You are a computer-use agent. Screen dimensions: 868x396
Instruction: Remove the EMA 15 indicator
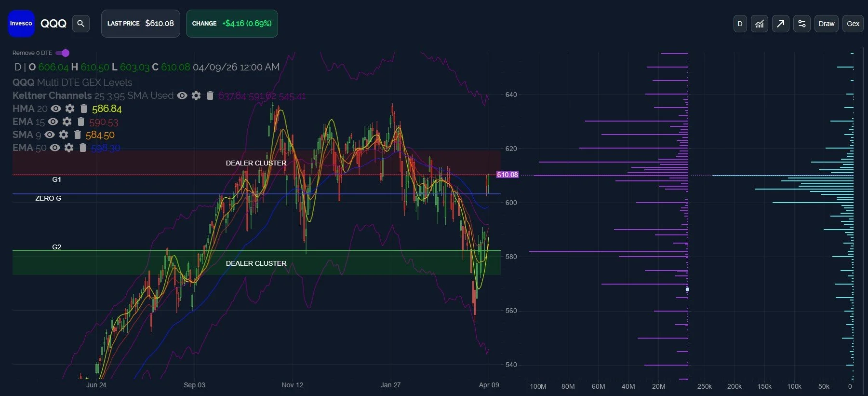[81, 122]
